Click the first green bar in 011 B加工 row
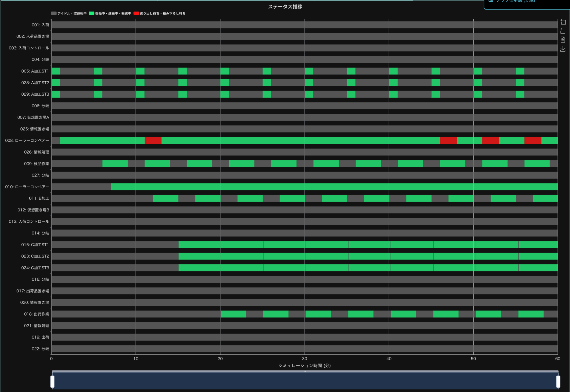The height and width of the screenshot is (392, 570). pyautogui.click(x=165, y=198)
